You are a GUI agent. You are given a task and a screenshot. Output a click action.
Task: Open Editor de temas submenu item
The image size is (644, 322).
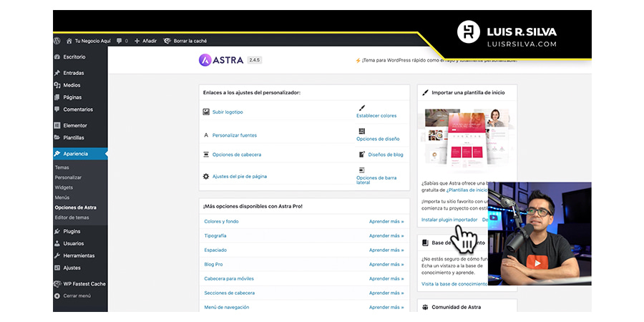[x=72, y=218]
